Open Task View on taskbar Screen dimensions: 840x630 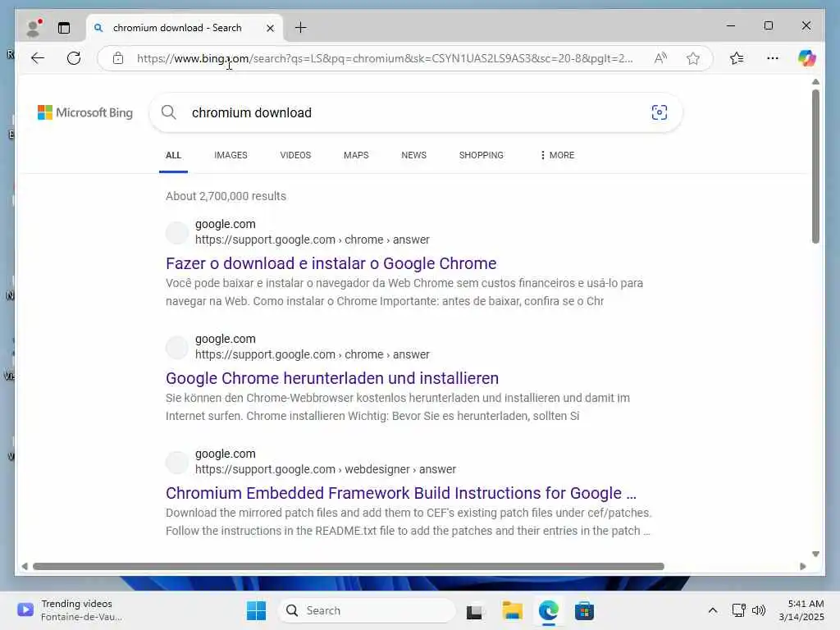point(475,610)
